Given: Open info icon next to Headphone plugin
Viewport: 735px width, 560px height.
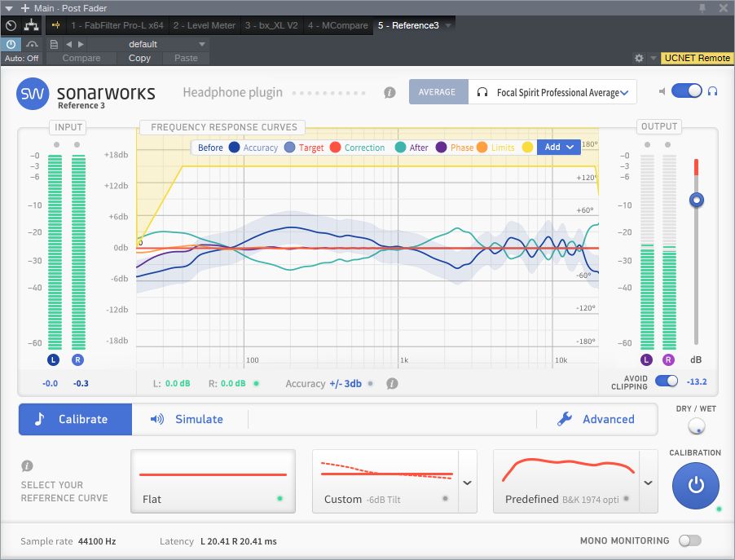Looking at the screenshot, I should 390,92.
